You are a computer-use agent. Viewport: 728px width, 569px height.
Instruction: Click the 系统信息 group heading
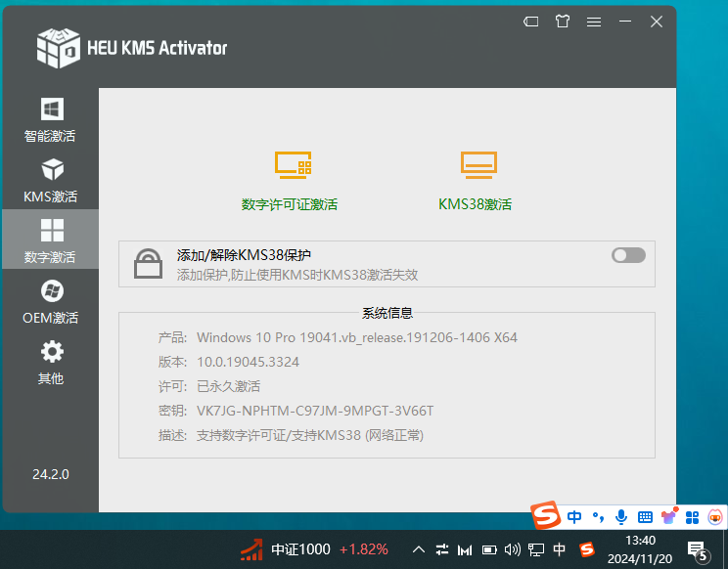point(387,313)
